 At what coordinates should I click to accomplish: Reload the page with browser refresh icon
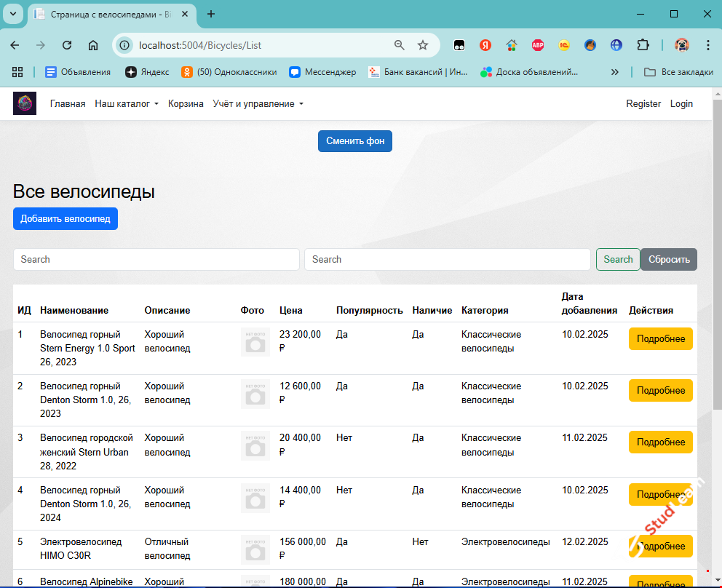click(67, 45)
